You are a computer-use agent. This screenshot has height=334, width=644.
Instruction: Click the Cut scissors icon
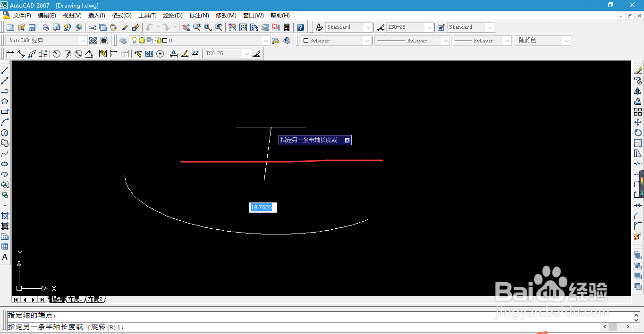(92, 27)
